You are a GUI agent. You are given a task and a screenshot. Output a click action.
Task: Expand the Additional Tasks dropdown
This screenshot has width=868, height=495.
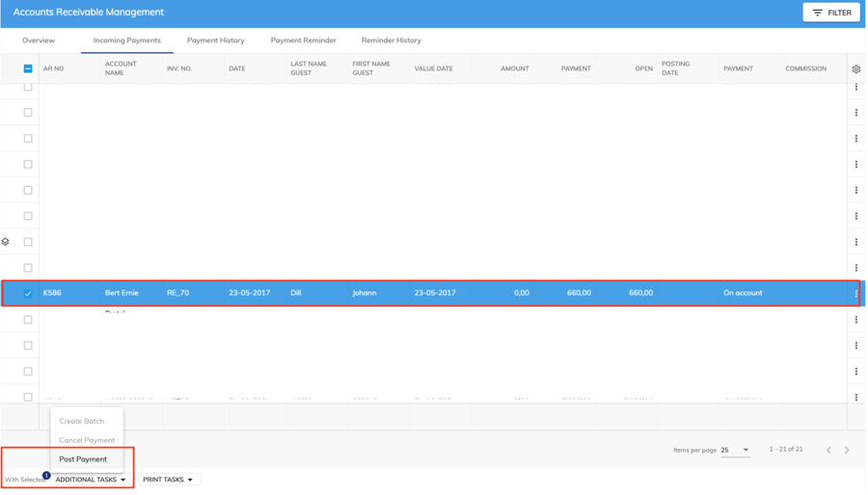coord(90,480)
